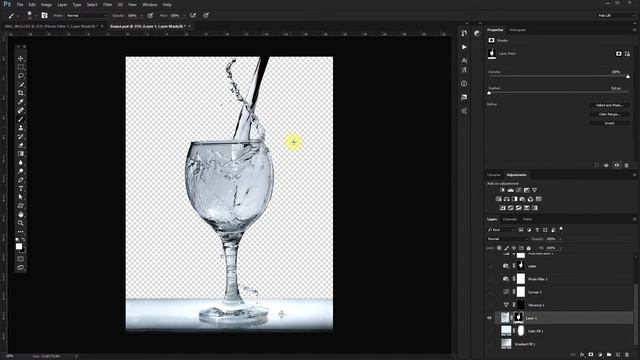Select the Dodge tool

point(20,171)
